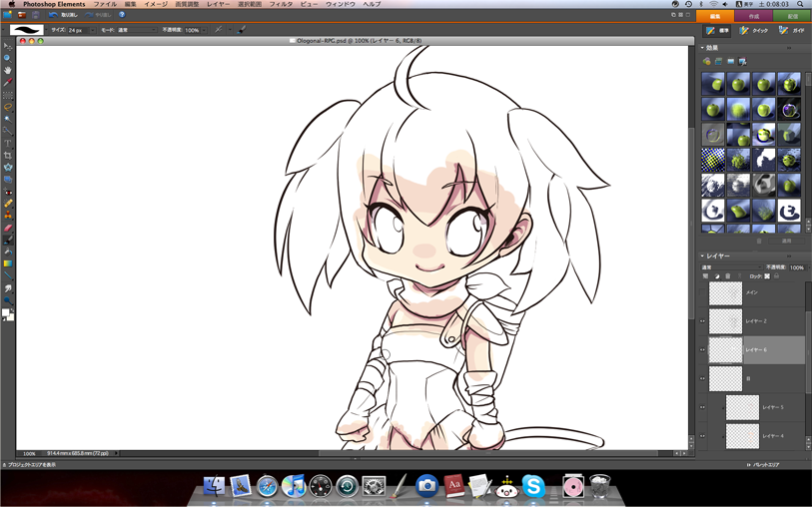Hide レイヤー 2 using its eye icon
This screenshot has height=507, width=812.
click(703, 321)
